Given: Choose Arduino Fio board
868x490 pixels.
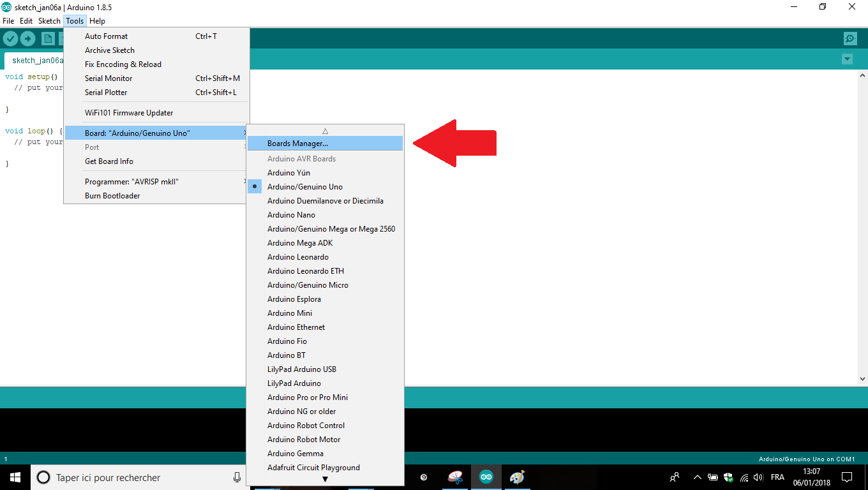Looking at the screenshot, I should (325, 341).
